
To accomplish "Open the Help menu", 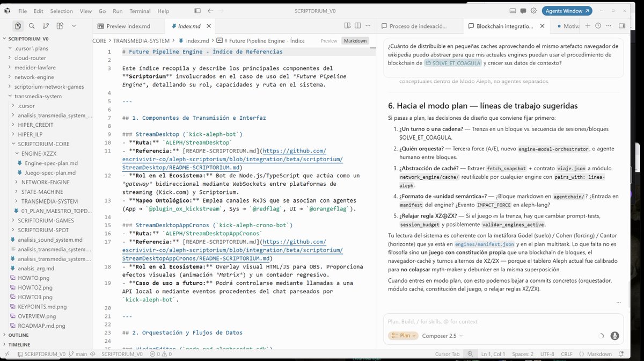I will [163, 11].
